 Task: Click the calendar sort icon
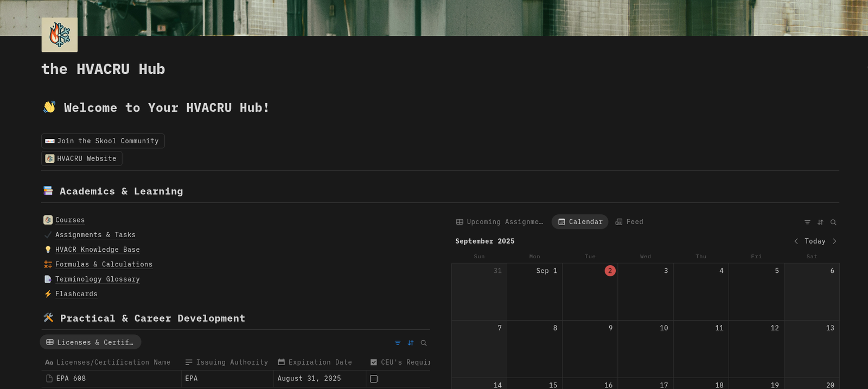820,222
